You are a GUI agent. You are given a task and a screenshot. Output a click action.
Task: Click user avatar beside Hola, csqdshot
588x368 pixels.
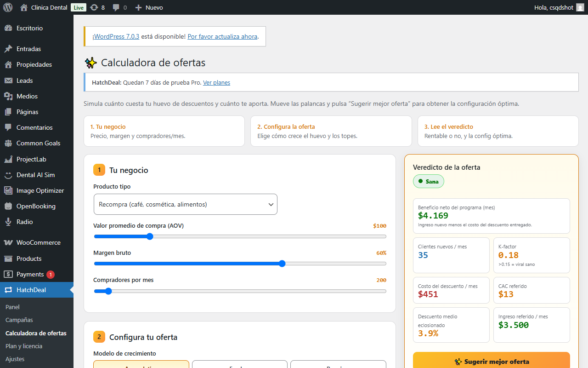click(580, 7)
